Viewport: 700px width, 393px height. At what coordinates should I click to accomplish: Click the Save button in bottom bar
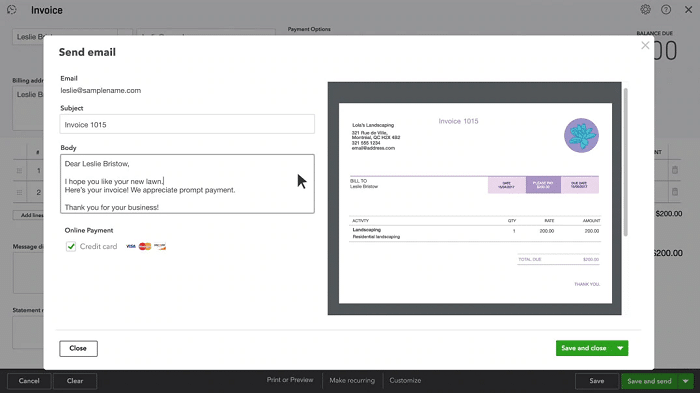coord(596,381)
